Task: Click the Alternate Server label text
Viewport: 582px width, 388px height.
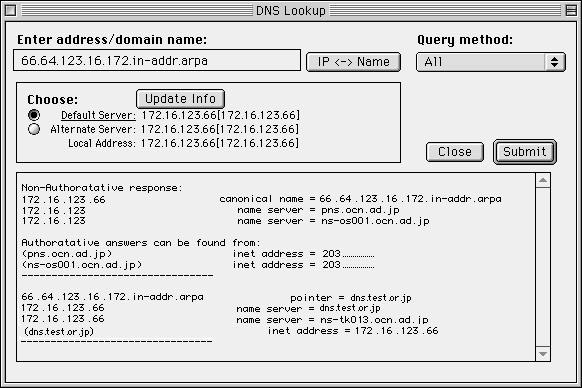Action: point(92,129)
